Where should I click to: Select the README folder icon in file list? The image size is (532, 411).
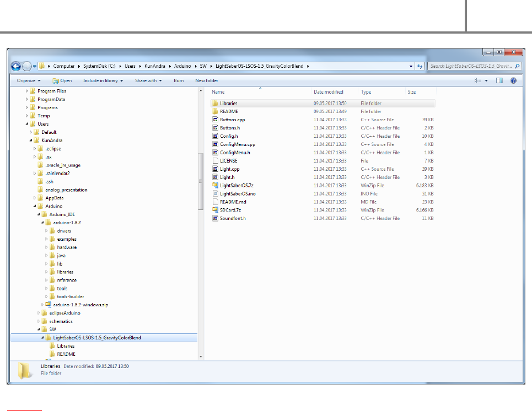click(215, 111)
